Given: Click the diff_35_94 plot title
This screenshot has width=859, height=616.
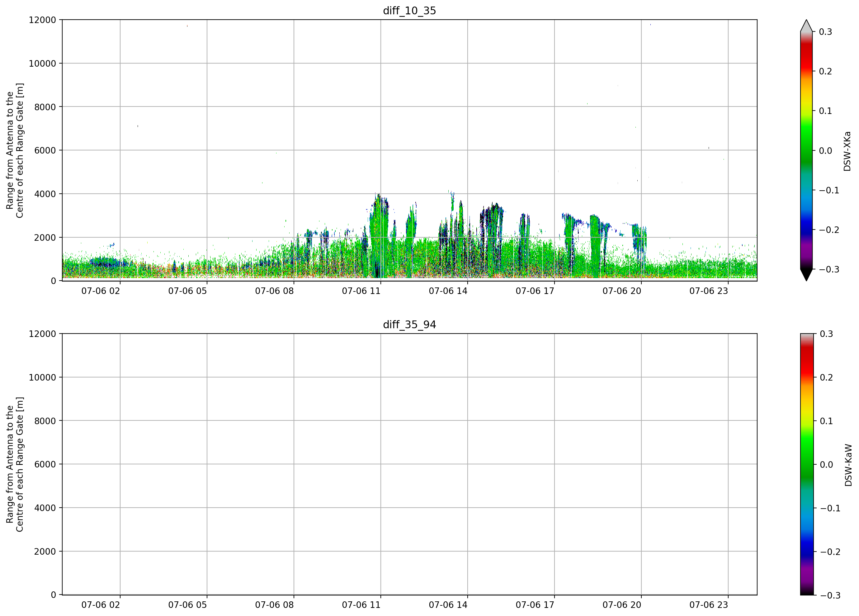Looking at the screenshot, I should coord(409,325).
